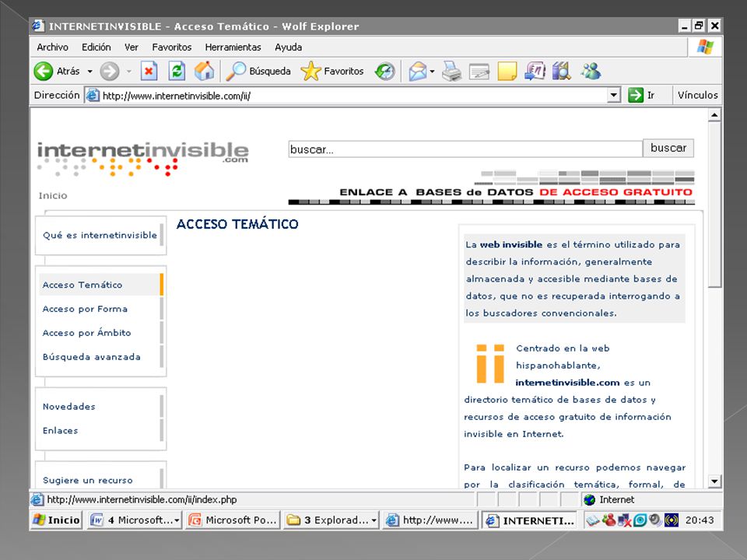Open the Inicio Start button
The image size is (747, 560).
[56, 520]
